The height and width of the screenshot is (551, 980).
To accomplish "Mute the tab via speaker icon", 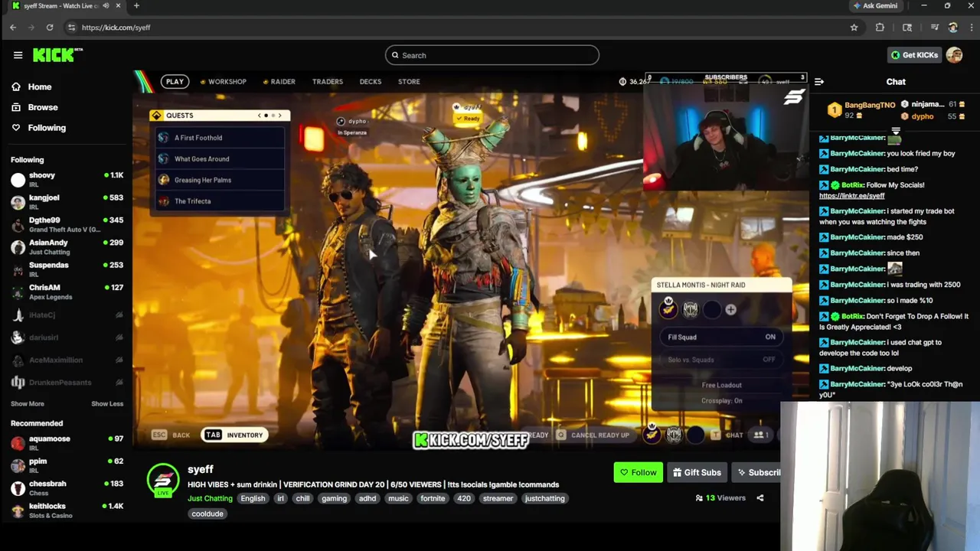I will [x=106, y=5].
